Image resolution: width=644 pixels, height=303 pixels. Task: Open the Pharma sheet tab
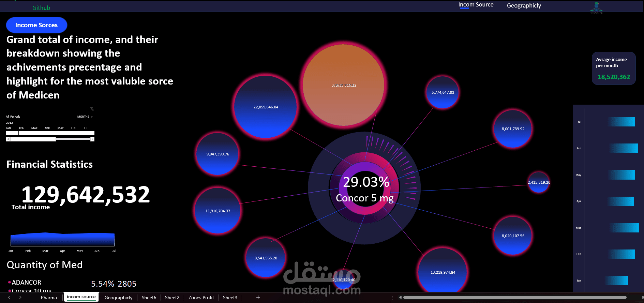(49, 298)
